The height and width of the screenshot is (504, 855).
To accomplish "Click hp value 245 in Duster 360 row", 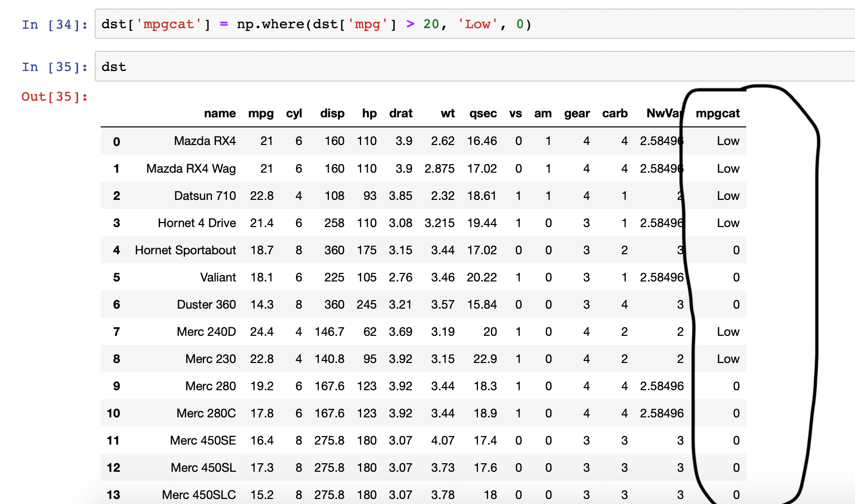I will [367, 305].
